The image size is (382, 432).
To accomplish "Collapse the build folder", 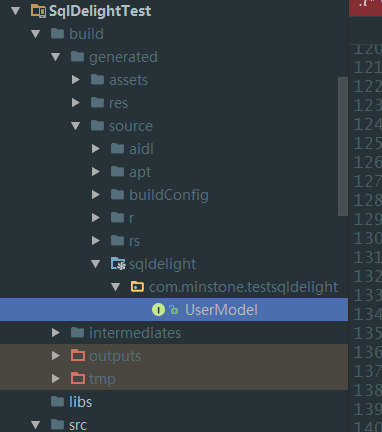I will [35, 34].
